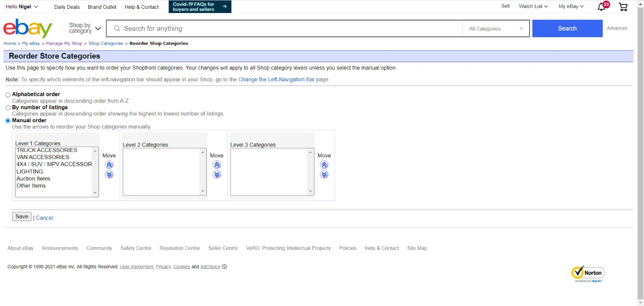Open Announcements footer link
Viewport: 644px width, 306px height.
[60, 248]
